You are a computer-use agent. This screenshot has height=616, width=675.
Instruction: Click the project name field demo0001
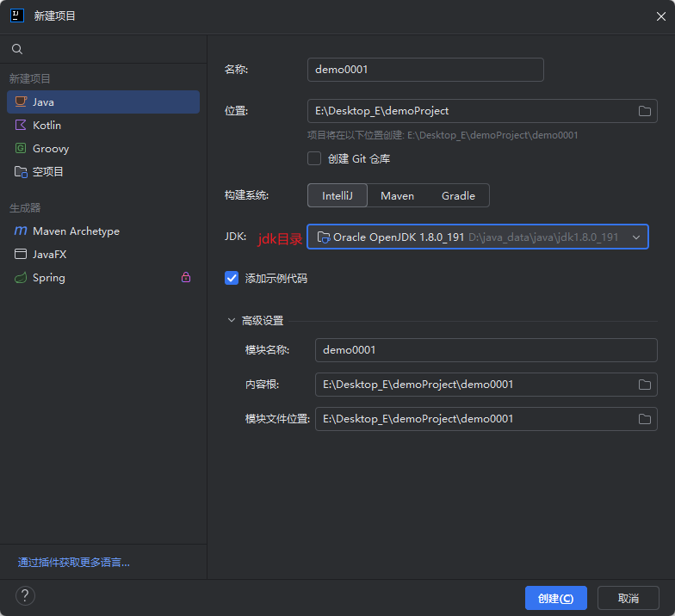pos(425,70)
